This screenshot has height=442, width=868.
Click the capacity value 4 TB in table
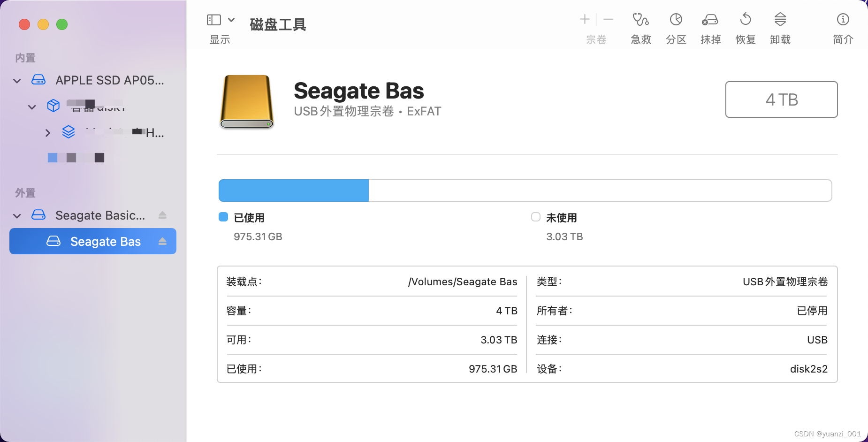click(x=507, y=311)
